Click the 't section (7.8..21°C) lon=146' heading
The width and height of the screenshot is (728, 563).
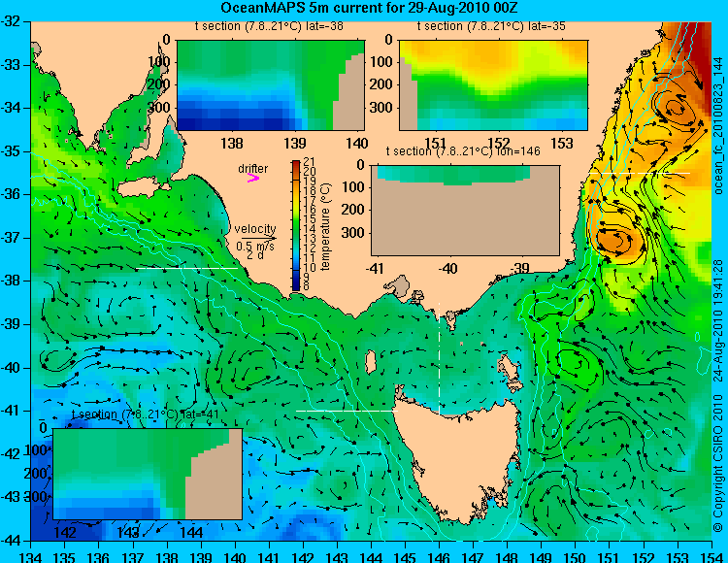(x=463, y=151)
